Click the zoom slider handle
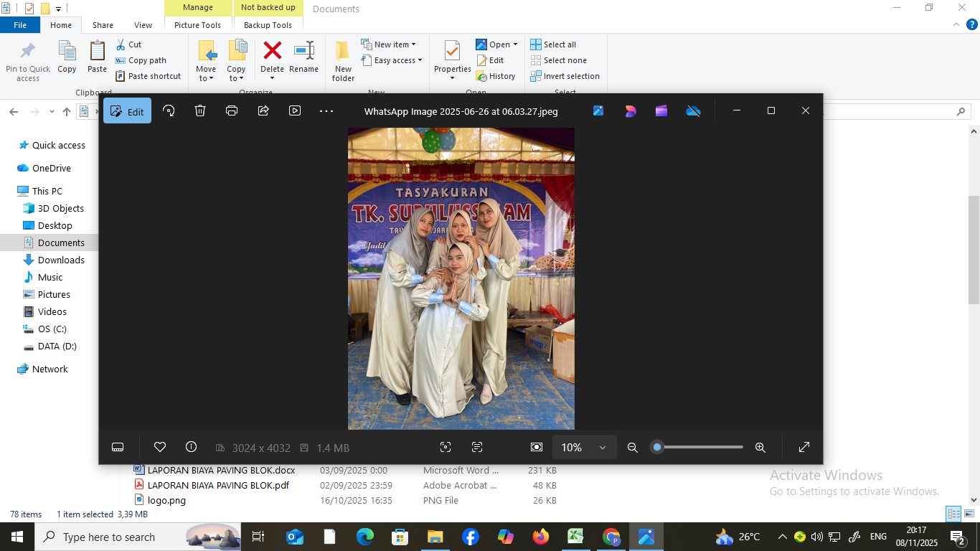Image resolution: width=980 pixels, height=551 pixels. pyautogui.click(x=656, y=447)
